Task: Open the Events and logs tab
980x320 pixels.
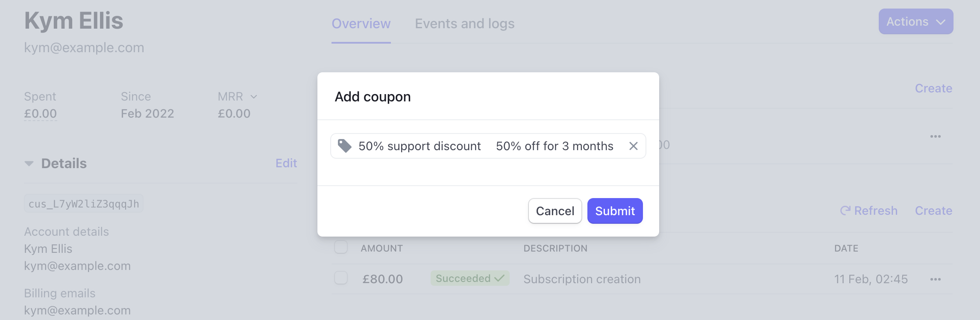Action: pyautogui.click(x=464, y=24)
